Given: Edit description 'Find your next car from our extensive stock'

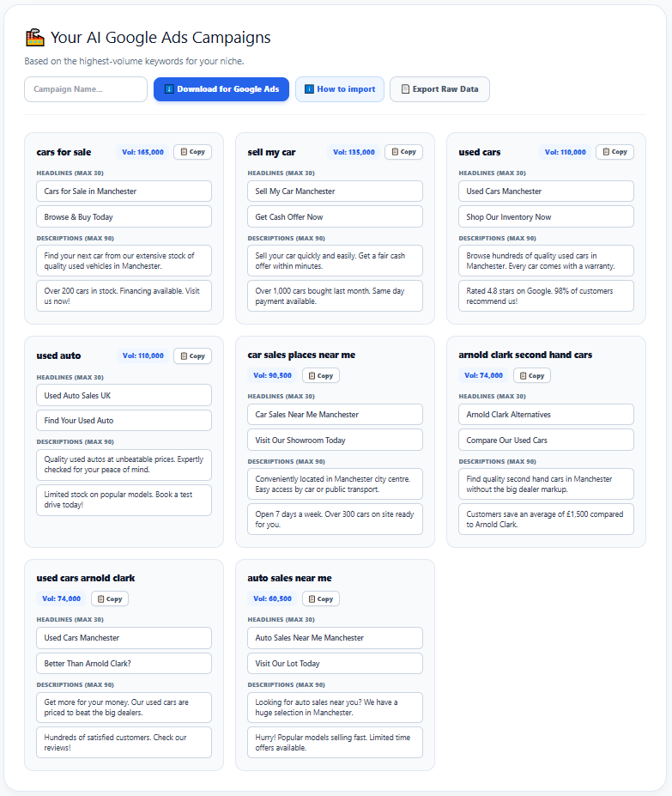Looking at the screenshot, I should coord(124,261).
